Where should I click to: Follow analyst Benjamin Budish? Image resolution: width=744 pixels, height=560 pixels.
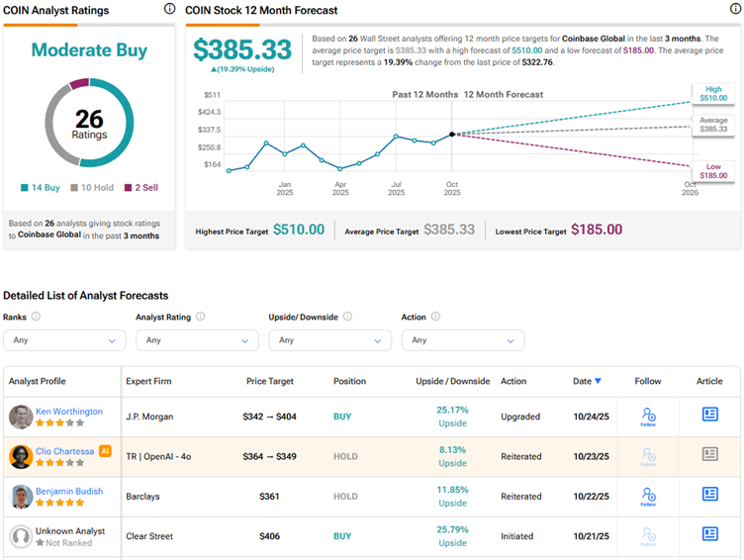pos(648,496)
